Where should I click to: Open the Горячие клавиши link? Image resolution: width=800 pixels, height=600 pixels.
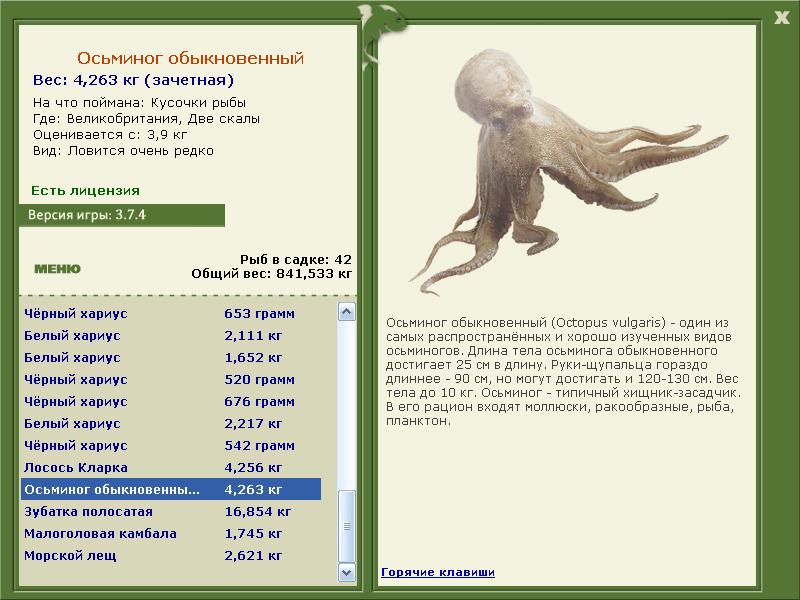point(438,572)
